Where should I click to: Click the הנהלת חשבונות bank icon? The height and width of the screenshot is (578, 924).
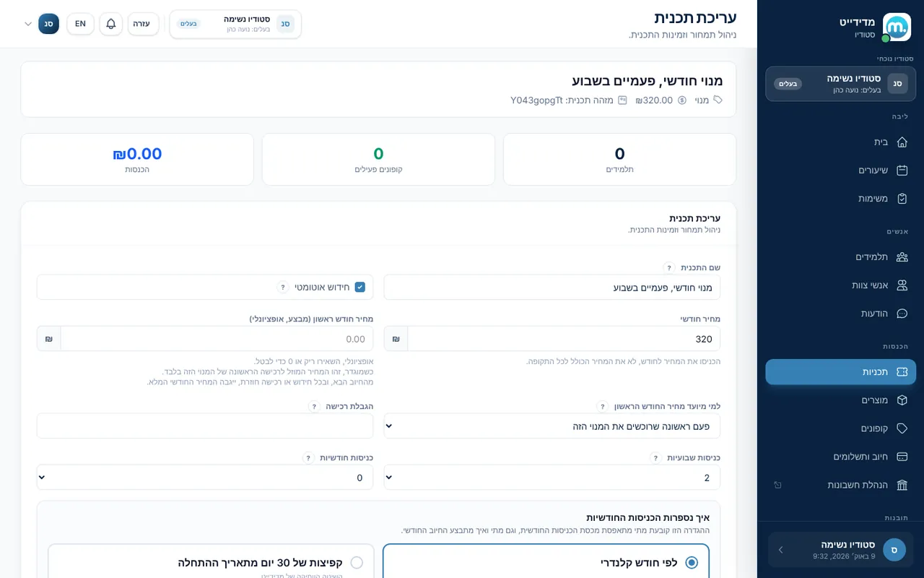tap(902, 485)
